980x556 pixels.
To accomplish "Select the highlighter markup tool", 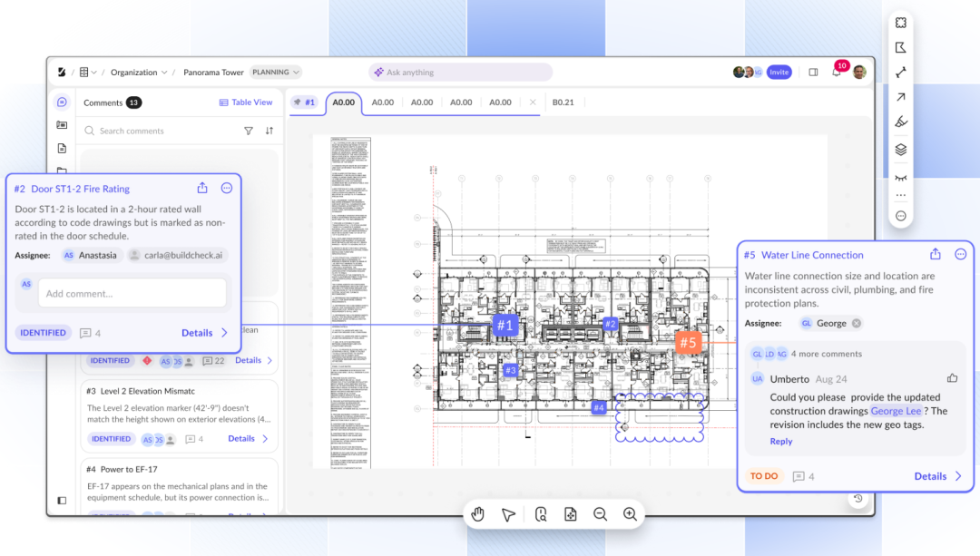I will [x=900, y=122].
